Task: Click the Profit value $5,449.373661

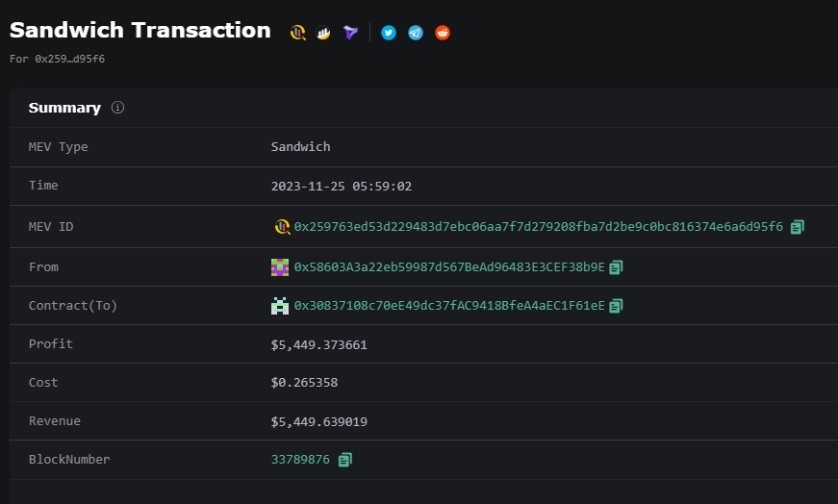Action: click(318, 344)
